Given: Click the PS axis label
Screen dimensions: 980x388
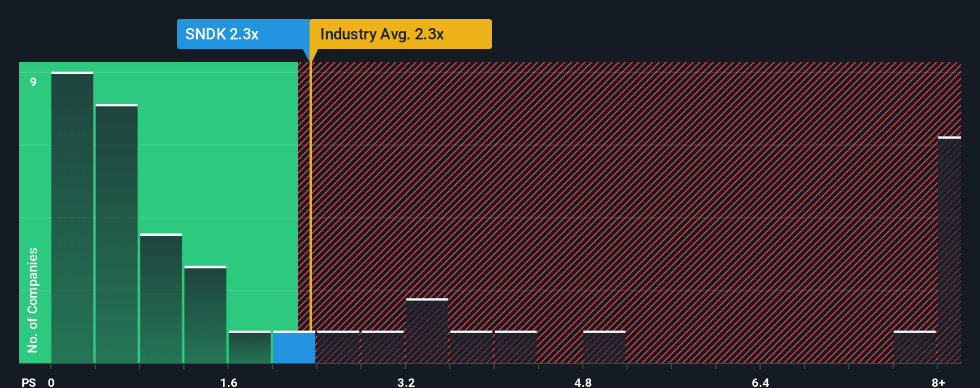Looking at the screenshot, I should coord(29,382).
